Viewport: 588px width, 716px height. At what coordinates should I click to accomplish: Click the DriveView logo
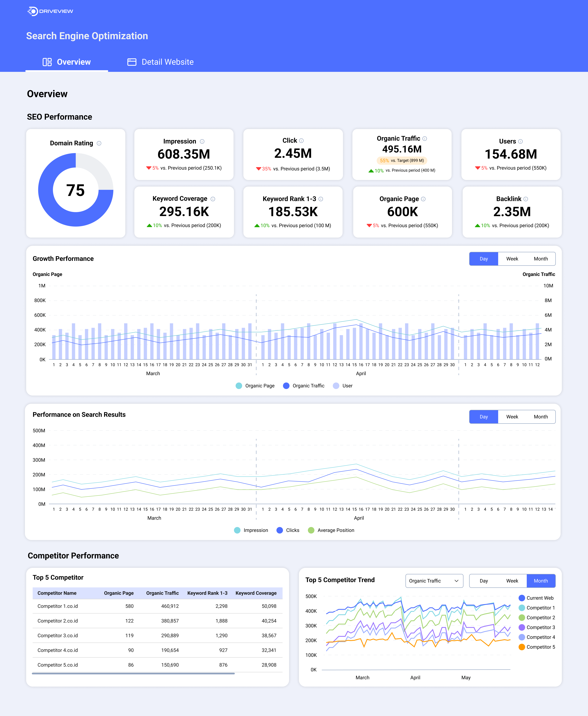50,11
